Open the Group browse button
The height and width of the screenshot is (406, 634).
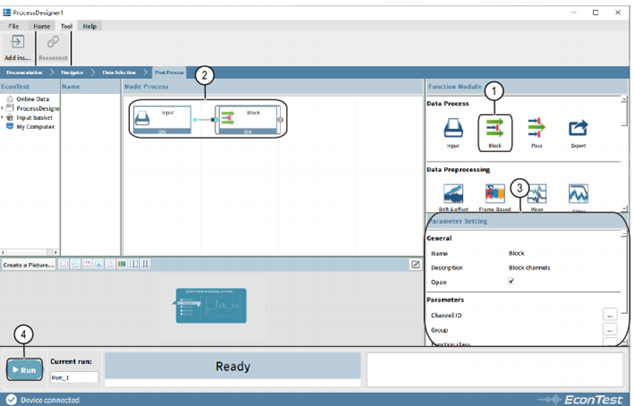click(x=610, y=329)
